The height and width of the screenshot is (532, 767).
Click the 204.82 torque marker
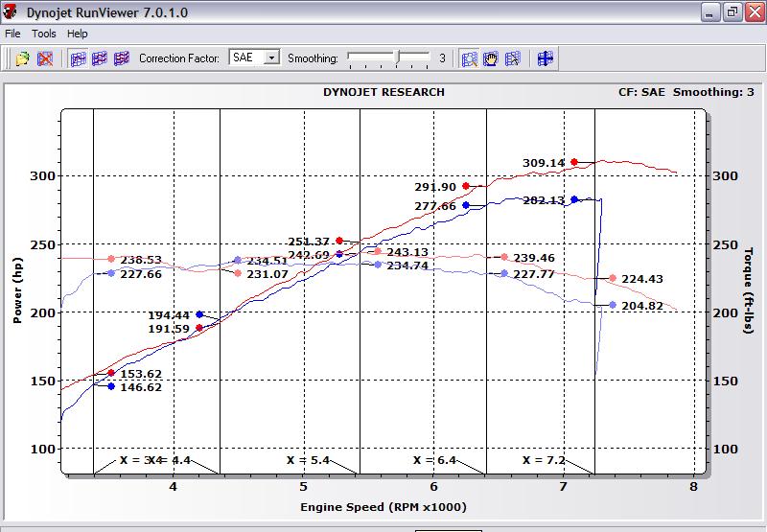click(613, 305)
